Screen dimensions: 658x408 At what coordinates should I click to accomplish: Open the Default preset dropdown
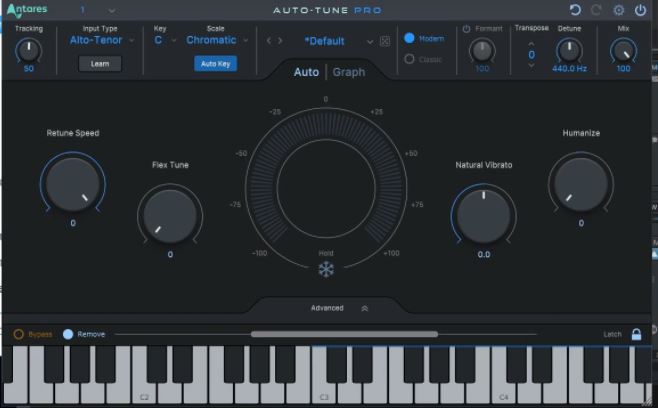(x=338, y=41)
